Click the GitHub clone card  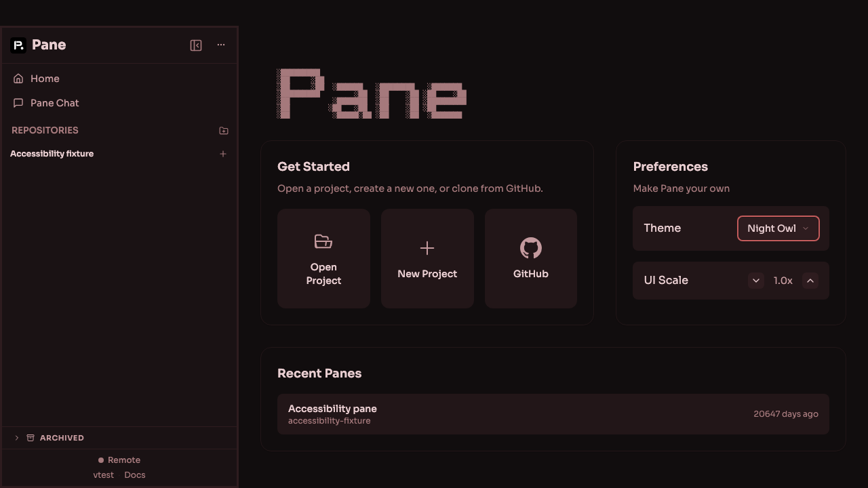[x=531, y=258]
